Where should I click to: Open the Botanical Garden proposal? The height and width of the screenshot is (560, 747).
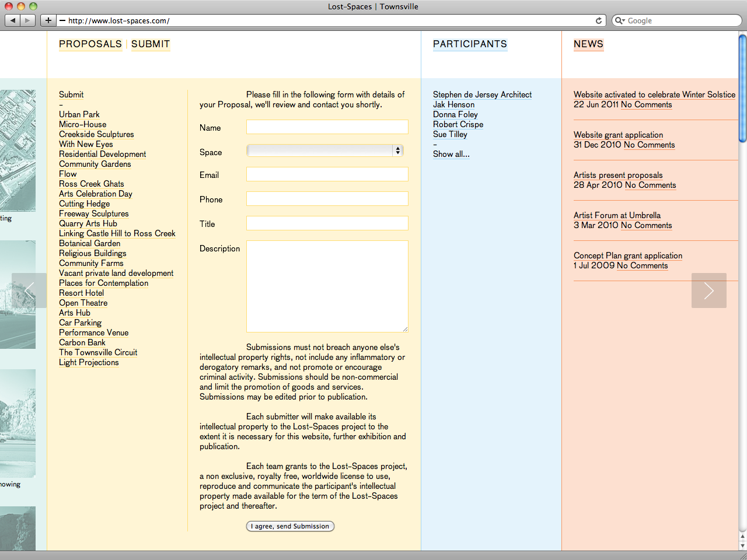(x=90, y=243)
